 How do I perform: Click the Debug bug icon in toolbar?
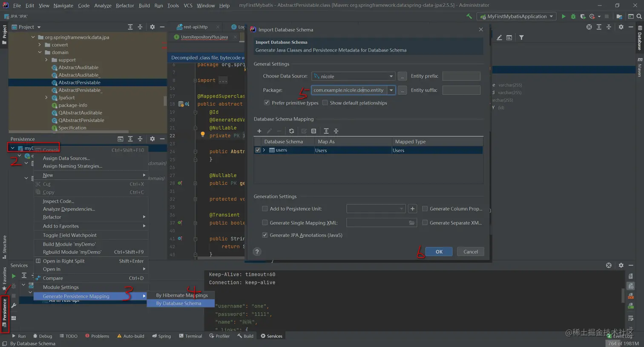pos(573,17)
